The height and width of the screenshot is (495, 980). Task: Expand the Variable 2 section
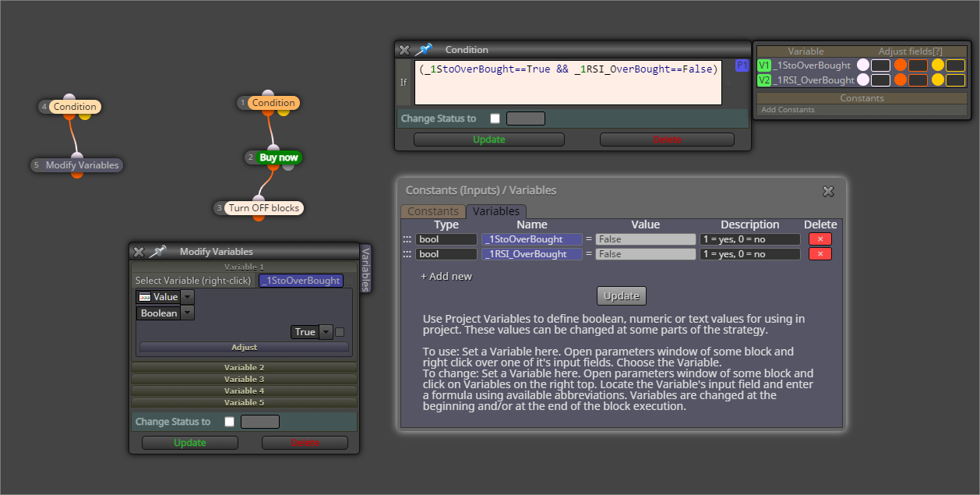[245, 367]
